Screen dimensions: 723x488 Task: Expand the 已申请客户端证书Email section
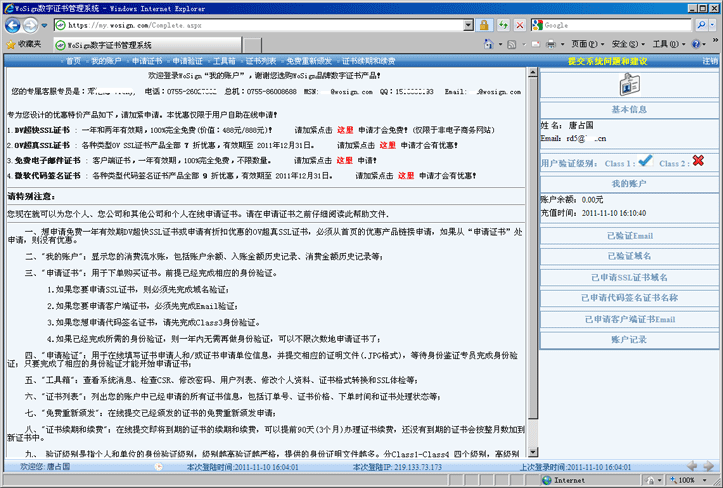tap(629, 319)
